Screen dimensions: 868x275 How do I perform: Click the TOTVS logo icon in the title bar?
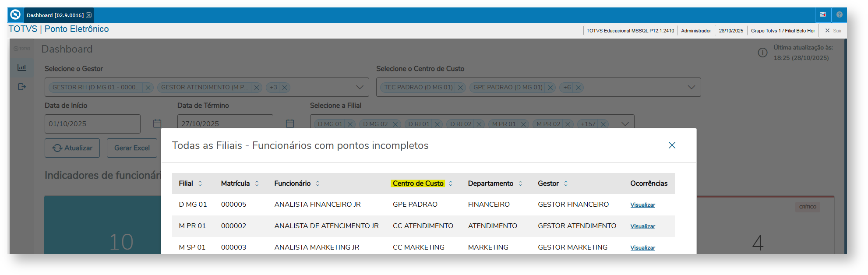[15, 15]
